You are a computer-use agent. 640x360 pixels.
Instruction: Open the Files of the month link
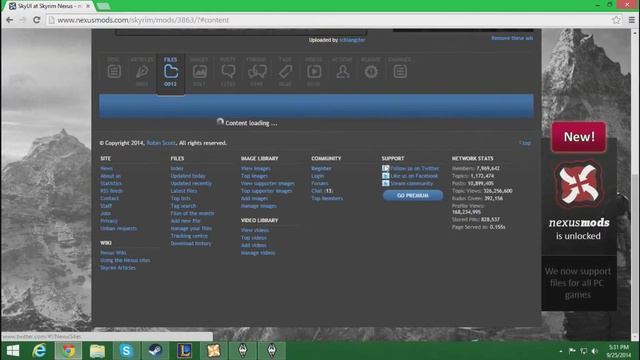click(192, 213)
